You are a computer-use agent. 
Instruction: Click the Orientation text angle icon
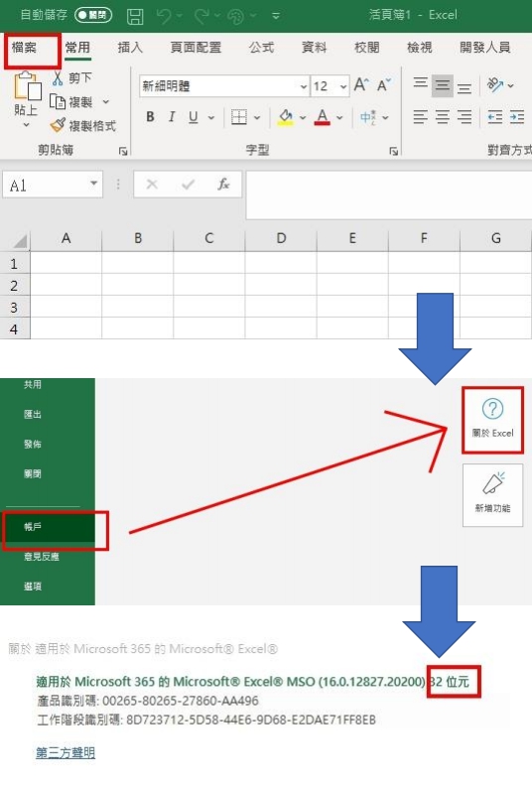click(x=495, y=85)
